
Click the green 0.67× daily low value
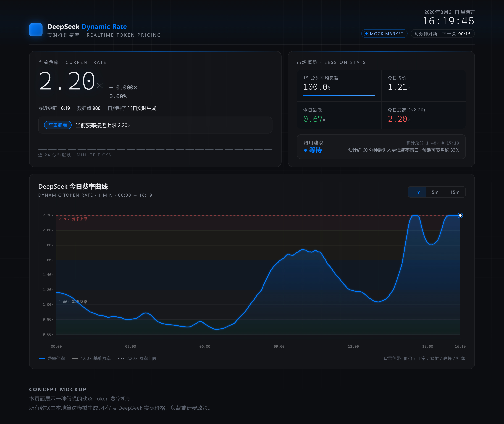tap(314, 119)
